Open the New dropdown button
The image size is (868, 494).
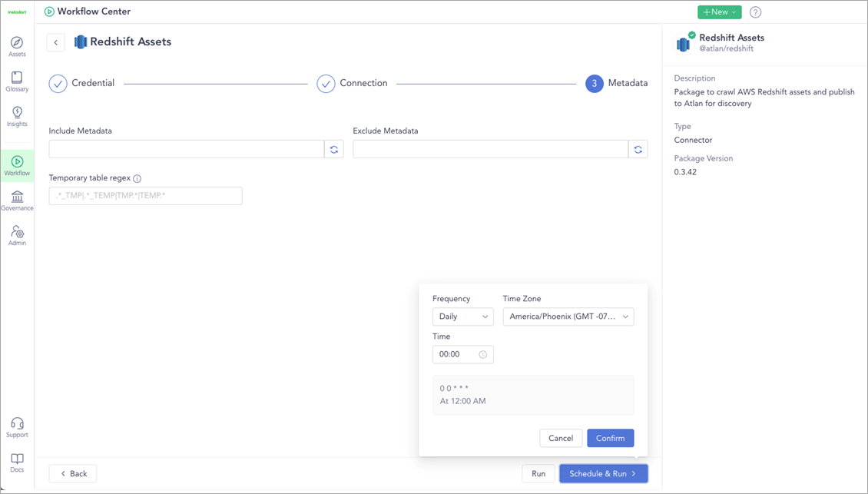tap(719, 12)
